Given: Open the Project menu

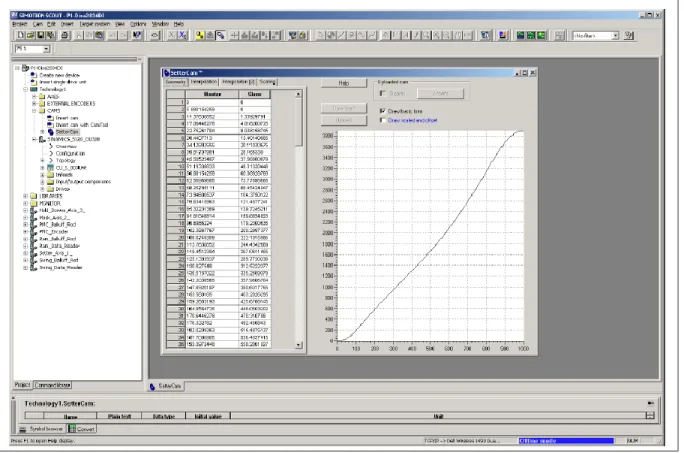Looking at the screenshot, I should pyautogui.click(x=20, y=24).
